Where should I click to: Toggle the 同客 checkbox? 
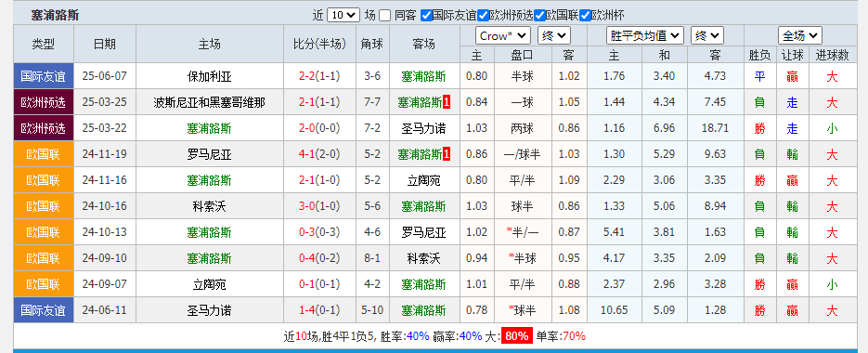pyautogui.click(x=384, y=16)
